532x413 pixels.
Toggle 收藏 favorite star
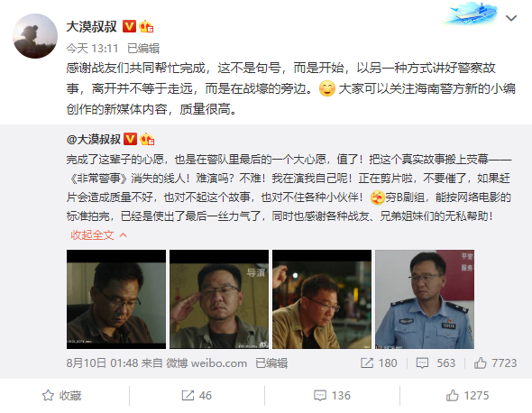tap(61, 396)
